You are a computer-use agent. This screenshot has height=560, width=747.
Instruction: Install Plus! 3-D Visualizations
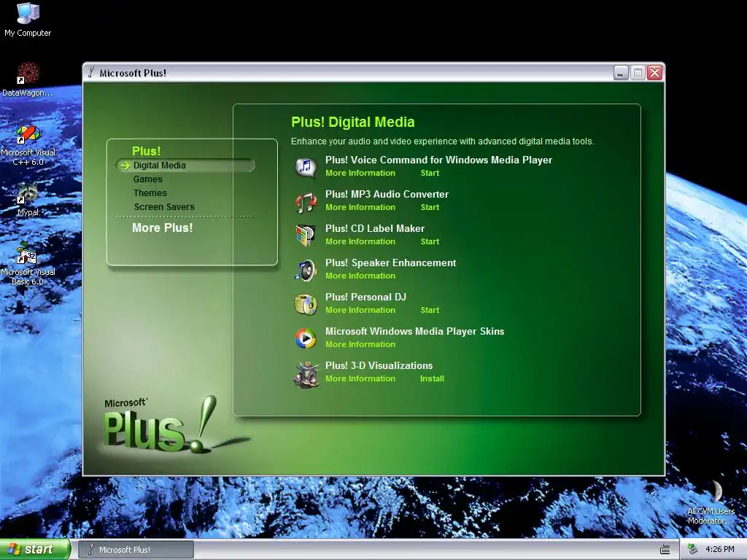(432, 378)
